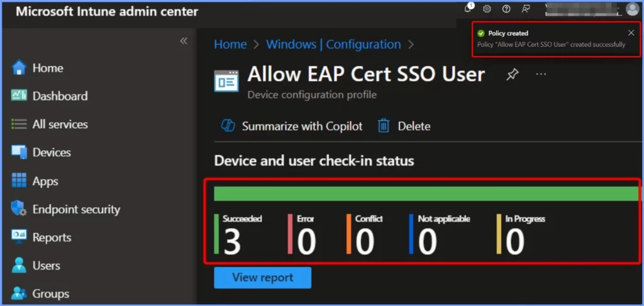The height and width of the screenshot is (306, 644).
Task: Open the more options ellipsis menu
Action: pyautogui.click(x=541, y=74)
